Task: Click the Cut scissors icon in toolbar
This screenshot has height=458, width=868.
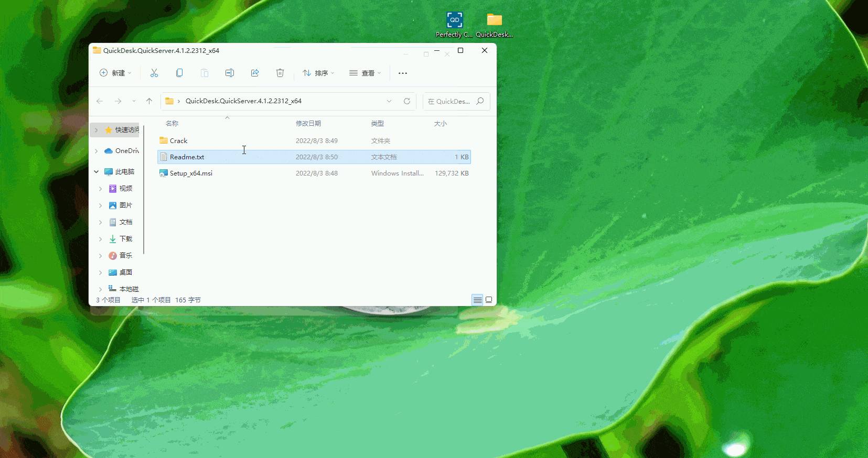Action: (154, 73)
